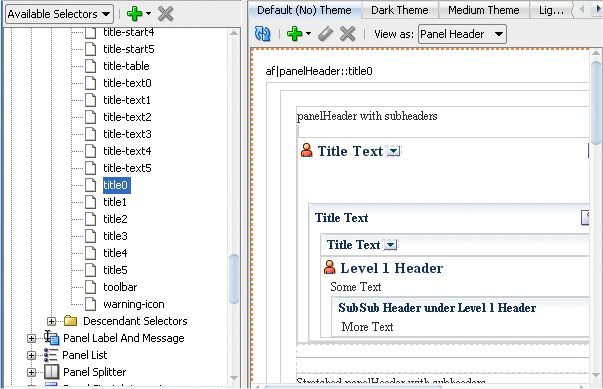This screenshot has height=389, width=603.
Task: Click the Panel Splitter component icon
Action: [52, 372]
